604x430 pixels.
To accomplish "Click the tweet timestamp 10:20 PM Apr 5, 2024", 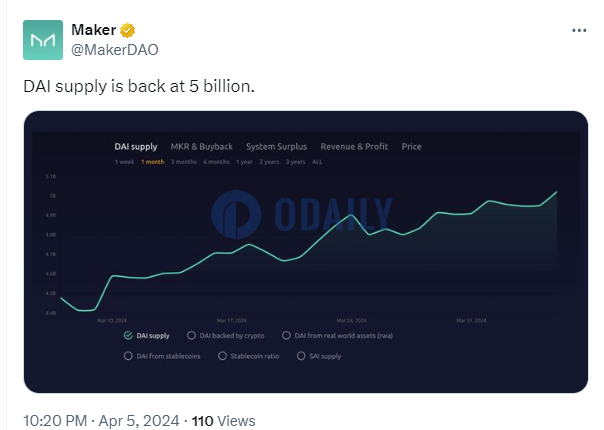I will coord(101,421).
